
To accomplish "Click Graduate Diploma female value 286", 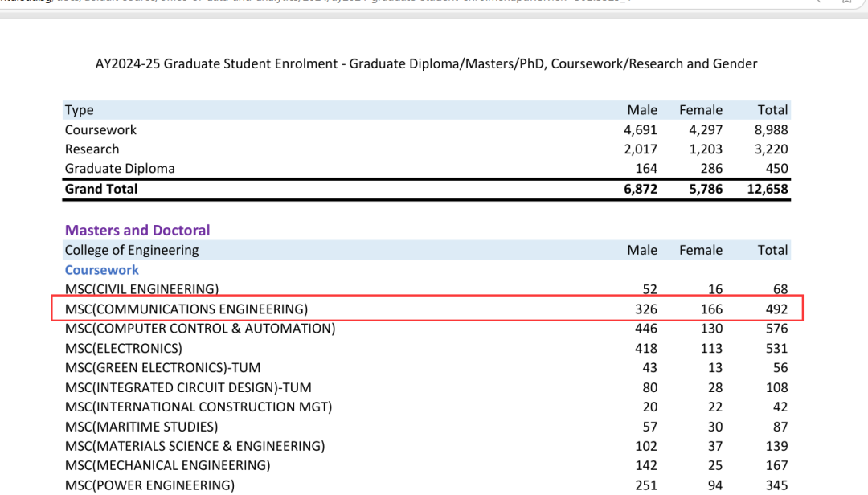I will point(711,168).
